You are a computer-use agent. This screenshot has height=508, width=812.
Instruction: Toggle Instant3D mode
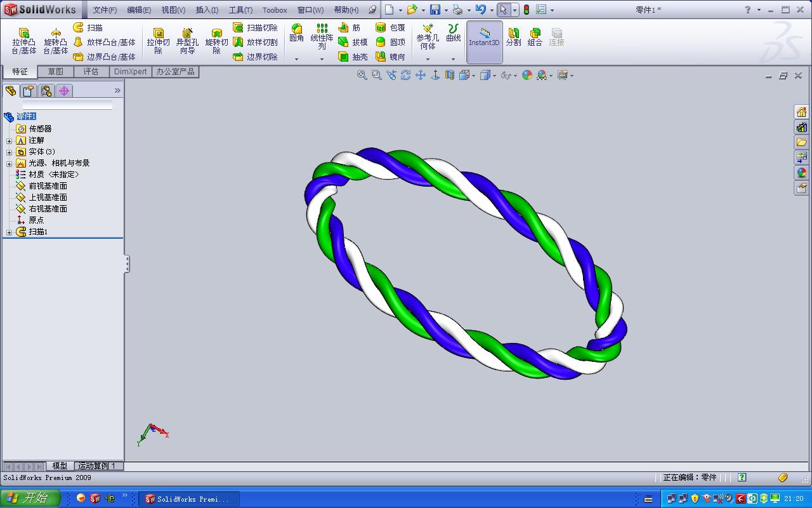[485, 42]
